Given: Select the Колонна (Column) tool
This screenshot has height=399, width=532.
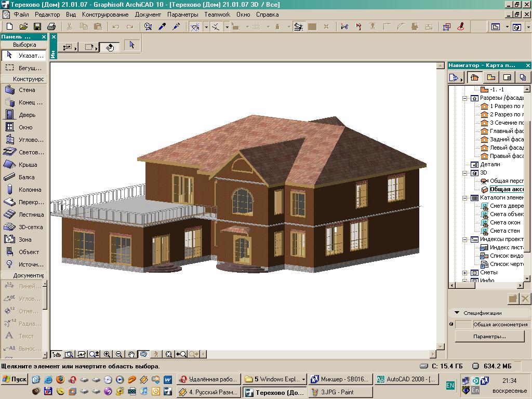Looking at the screenshot, I should 23,190.
